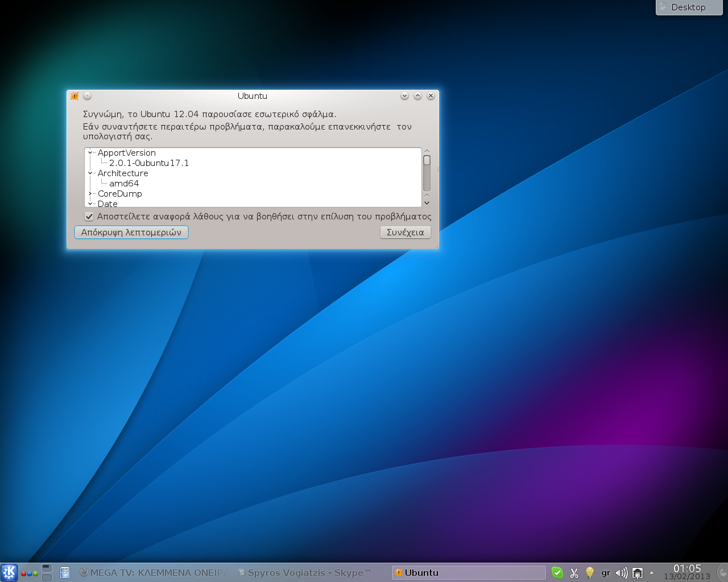The image size is (728, 582).
Task: Uncheck the send error report checkbox
Action: click(x=89, y=217)
